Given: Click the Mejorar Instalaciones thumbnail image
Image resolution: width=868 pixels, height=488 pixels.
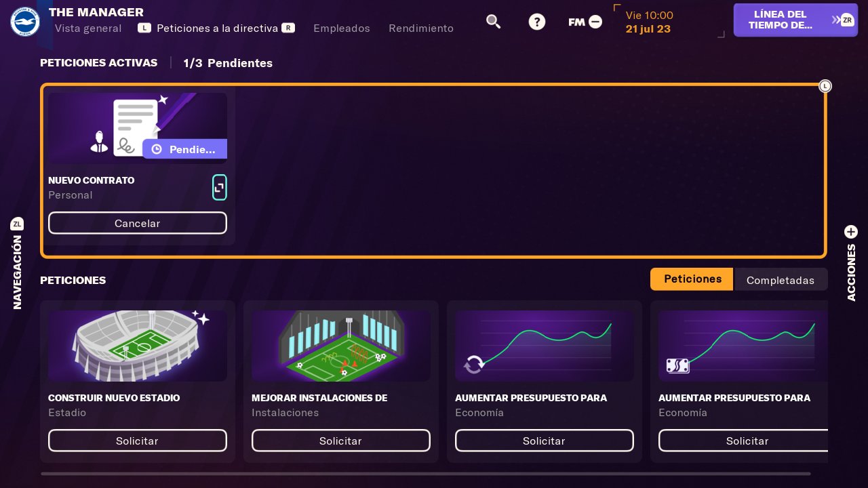Looking at the screenshot, I should 341,346.
